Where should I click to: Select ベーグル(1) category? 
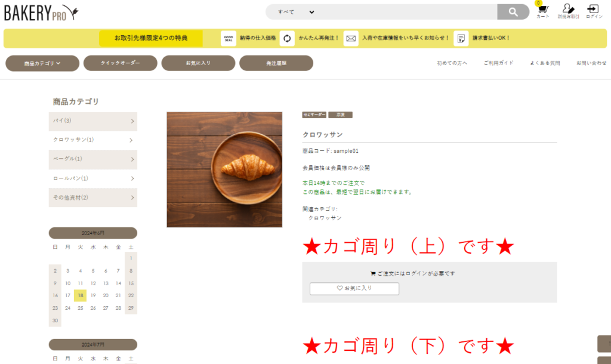[92, 159]
